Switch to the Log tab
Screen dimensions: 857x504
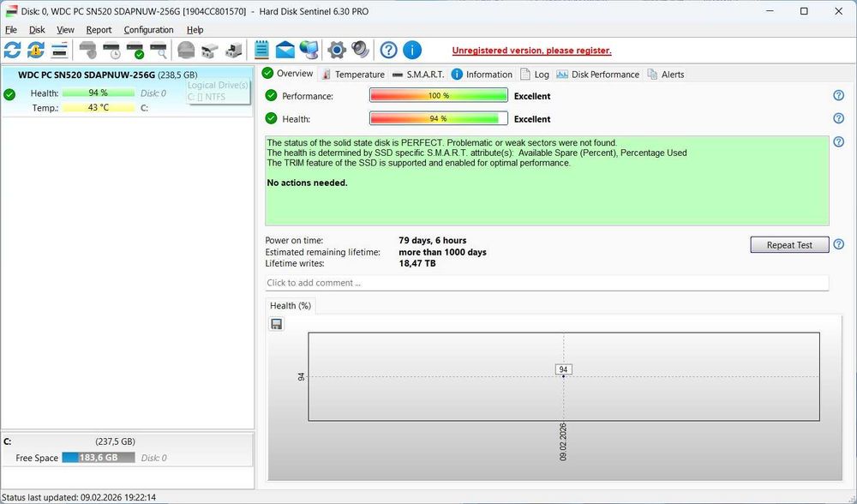(x=535, y=75)
